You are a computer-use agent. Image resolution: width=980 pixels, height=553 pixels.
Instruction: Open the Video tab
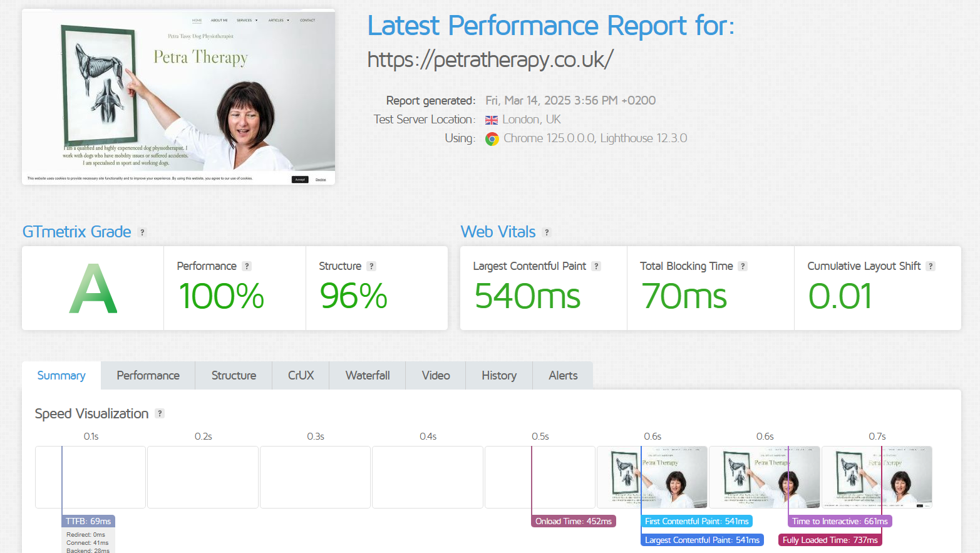click(x=436, y=375)
